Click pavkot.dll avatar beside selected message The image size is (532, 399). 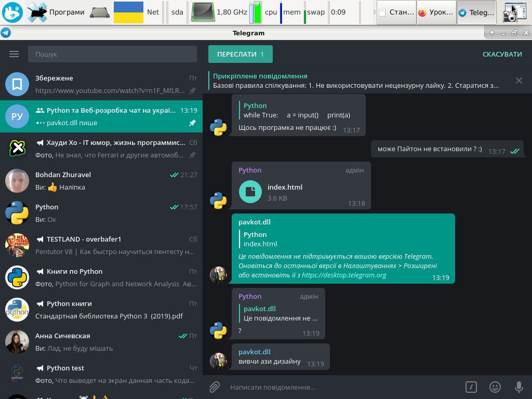(218, 275)
